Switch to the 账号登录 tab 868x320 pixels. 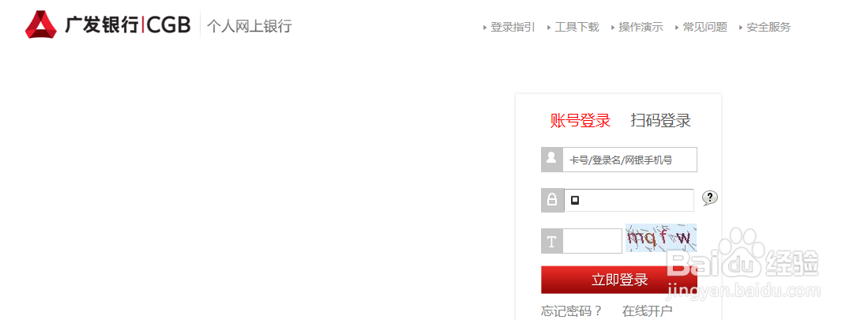(581, 120)
